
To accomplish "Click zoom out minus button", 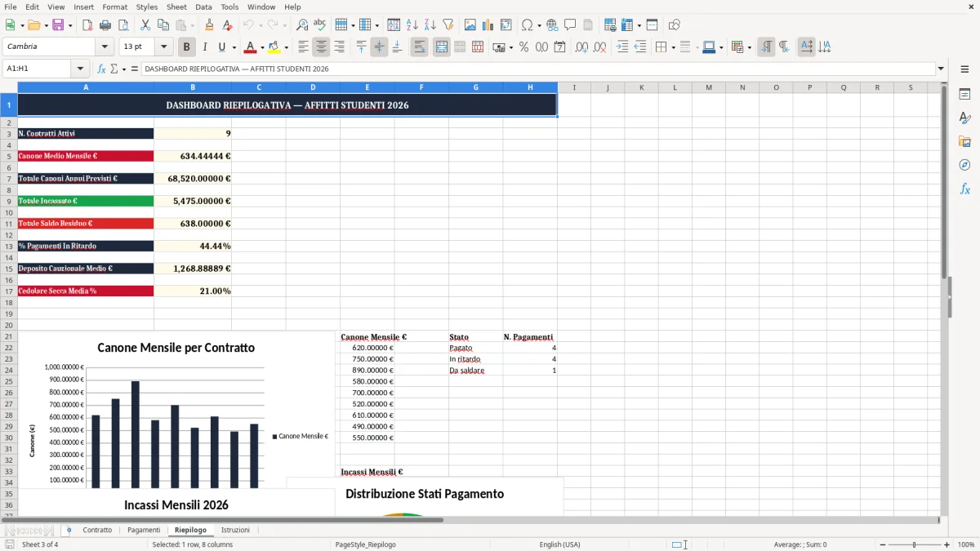I will (x=882, y=544).
